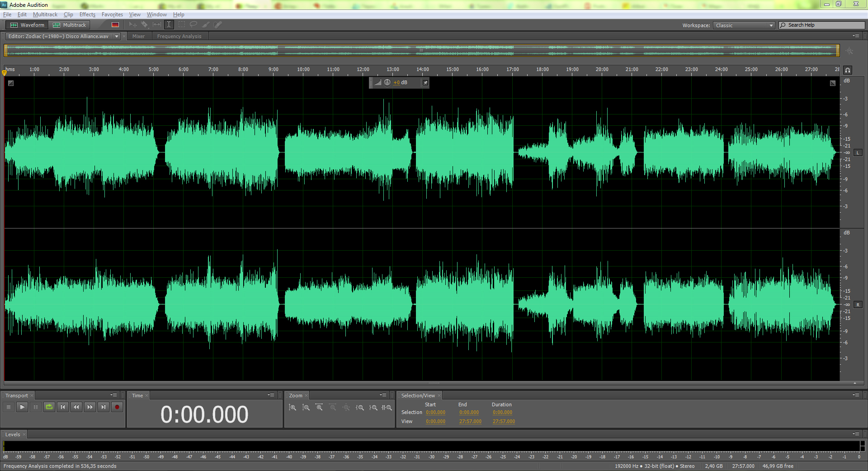
Task: Click Zoom In Amplitude icon
Action: click(292, 408)
